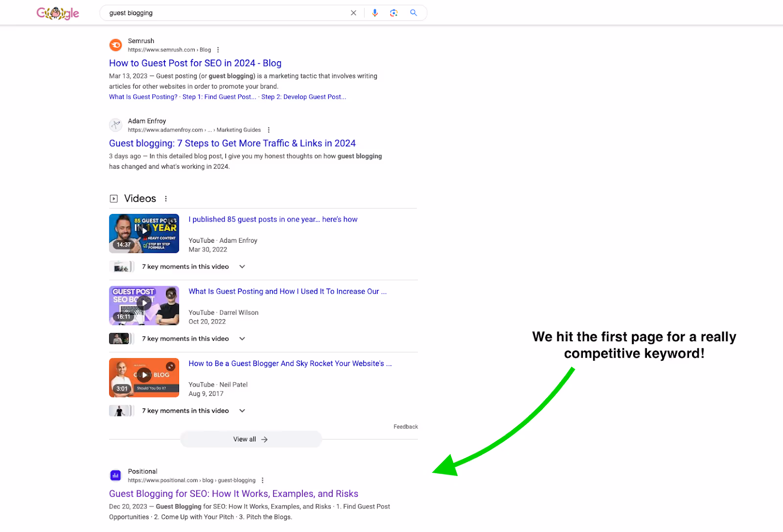Click key moments preview of Adam Enfroy video

[x=121, y=267]
